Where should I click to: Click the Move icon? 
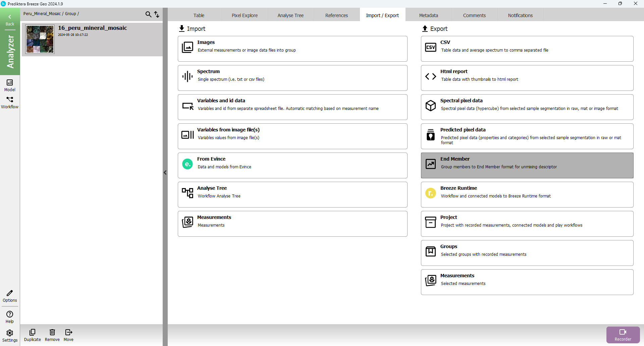(x=68, y=335)
